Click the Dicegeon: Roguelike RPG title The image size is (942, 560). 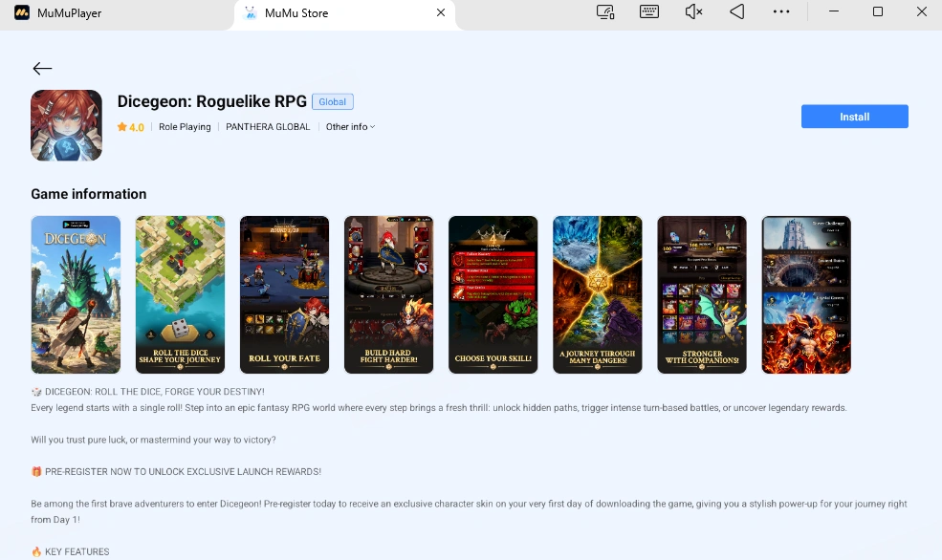pos(212,101)
